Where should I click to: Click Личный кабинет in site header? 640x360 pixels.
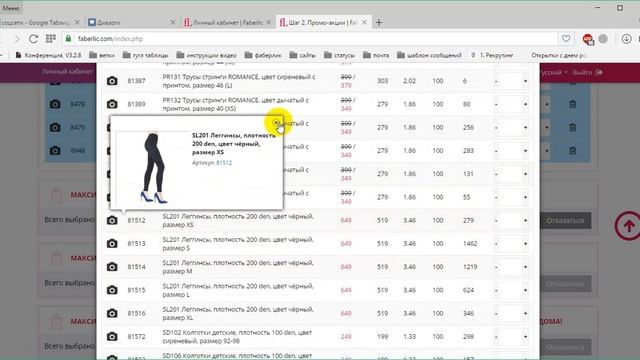tap(68, 72)
